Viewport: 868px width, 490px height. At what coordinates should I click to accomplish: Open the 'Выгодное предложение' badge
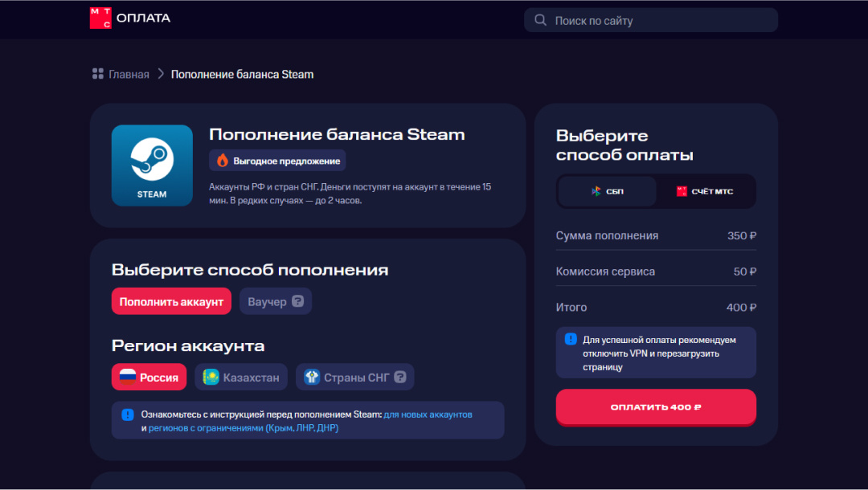pos(277,161)
